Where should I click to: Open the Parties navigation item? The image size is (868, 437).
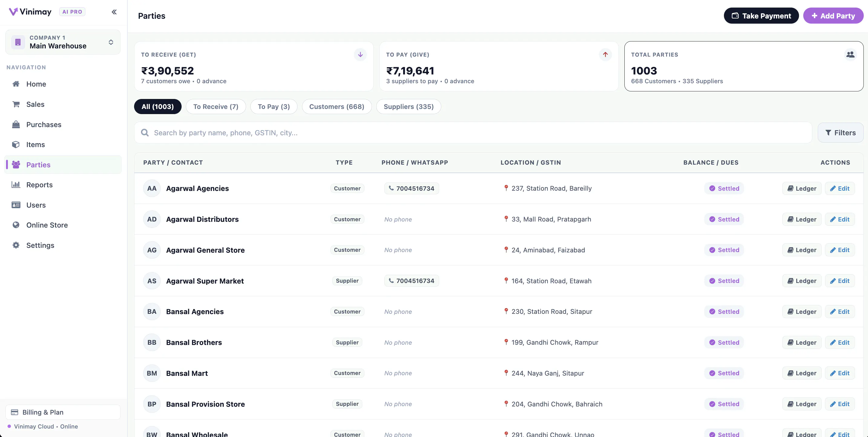63,165
